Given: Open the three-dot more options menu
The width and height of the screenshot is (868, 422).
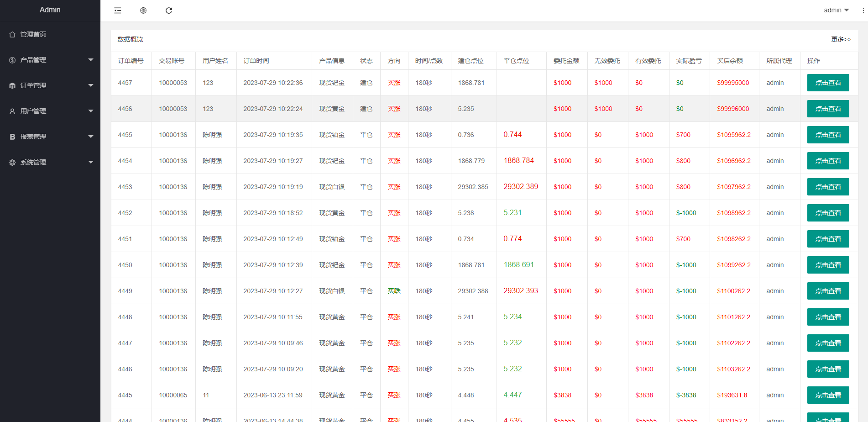Looking at the screenshot, I should point(863,11).
